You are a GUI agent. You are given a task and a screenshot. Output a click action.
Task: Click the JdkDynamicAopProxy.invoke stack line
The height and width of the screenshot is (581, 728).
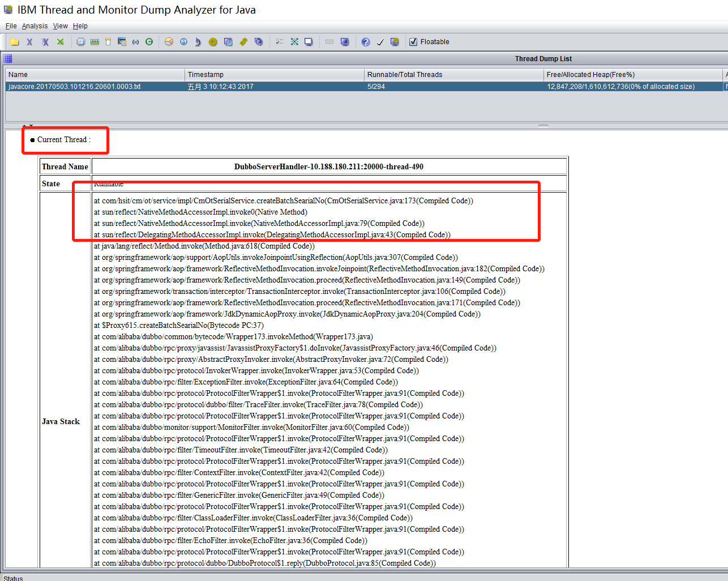click(x=287, y=314)
